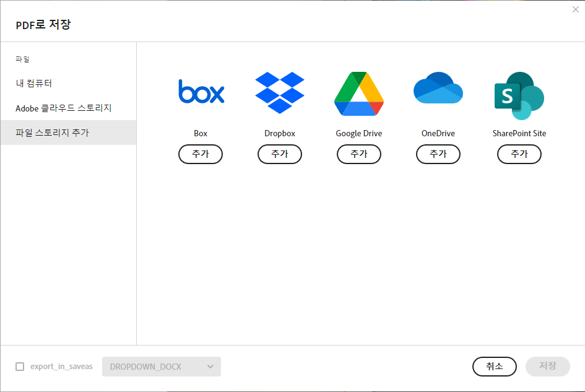Toggle the export_in_saveas checkbox
The height and width of the screenshot is (392, 585).
point(20,367)
